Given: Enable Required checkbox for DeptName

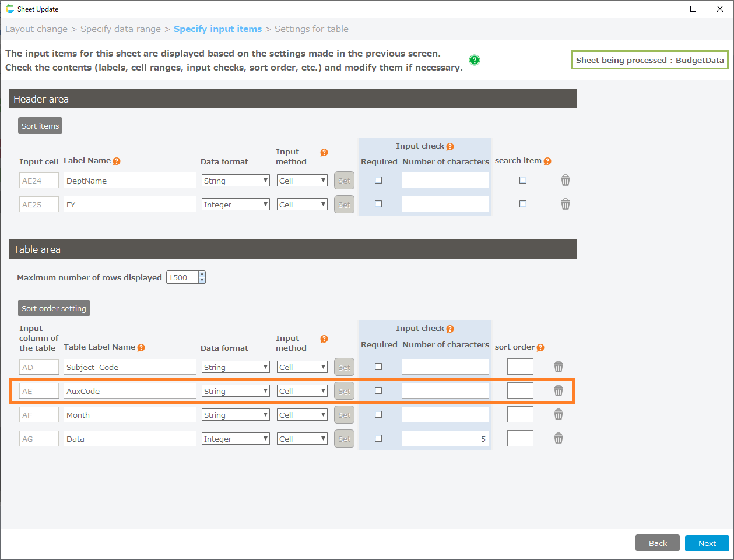Looking at the screenshot, I should pos(378,180).
